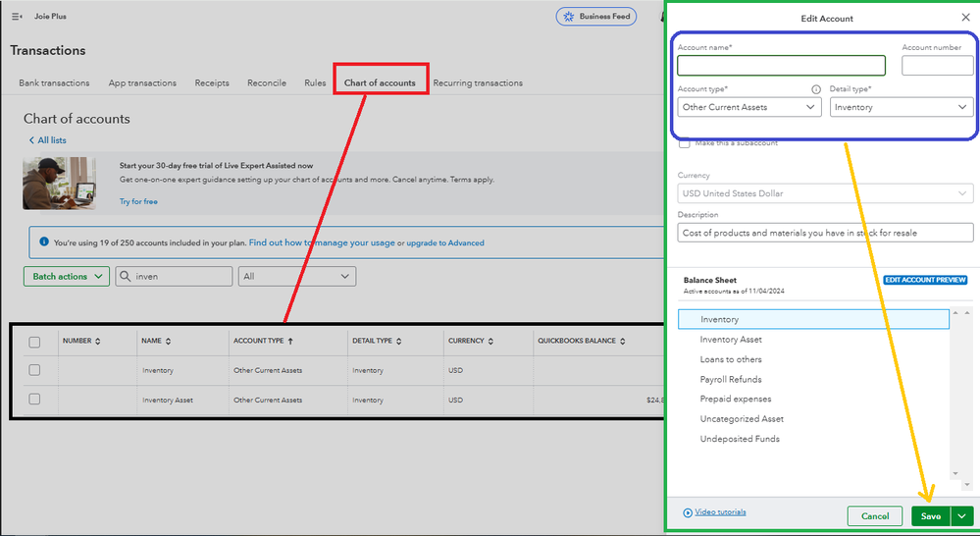Close the Edit Account panel
This screenshot has width=980, height=536.
tap(965, 18)
